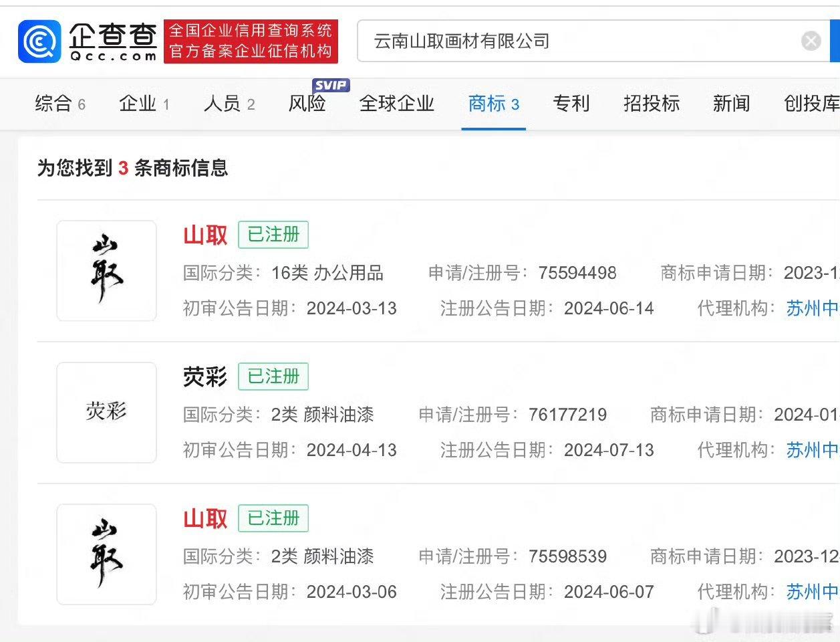
Task: Open the 山取 trademark thumbnail for number 75598539
Action: pyautogui.click(x=107, y=554)
